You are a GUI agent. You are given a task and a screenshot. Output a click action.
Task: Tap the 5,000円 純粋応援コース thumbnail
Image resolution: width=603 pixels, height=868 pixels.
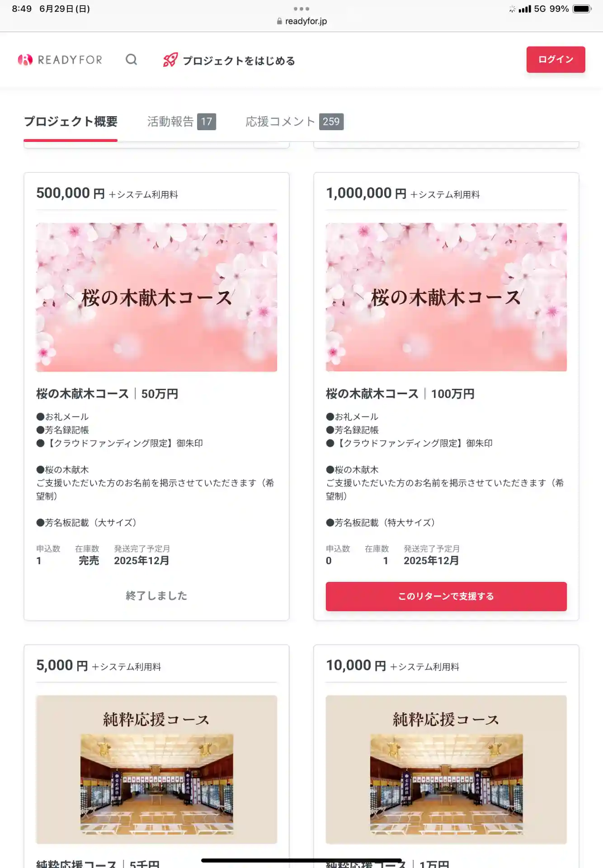[156, 769]
